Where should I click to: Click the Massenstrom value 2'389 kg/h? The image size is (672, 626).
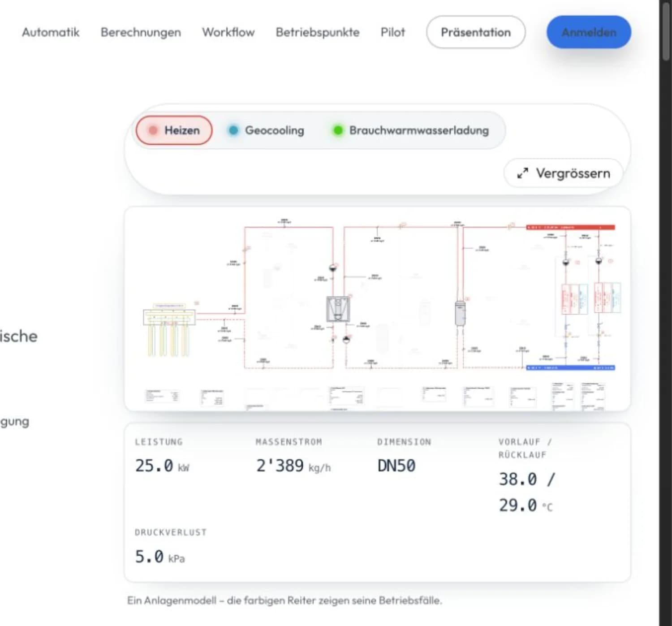point(293,466)
